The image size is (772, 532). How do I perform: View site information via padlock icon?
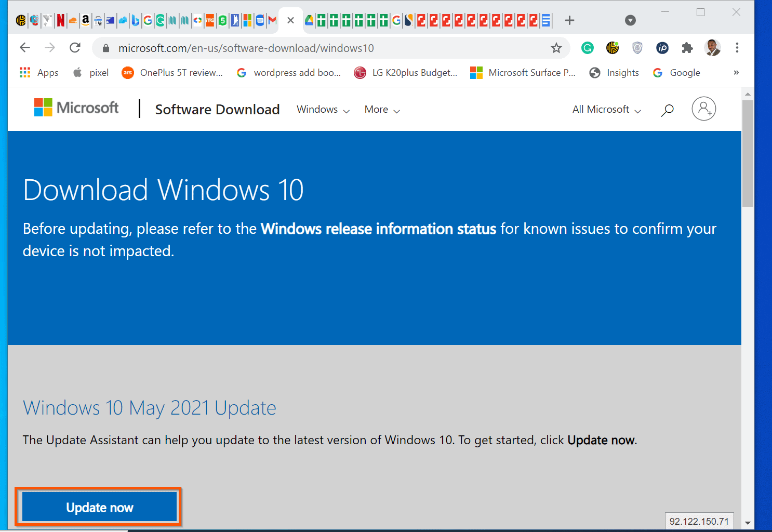pos(106,48)
